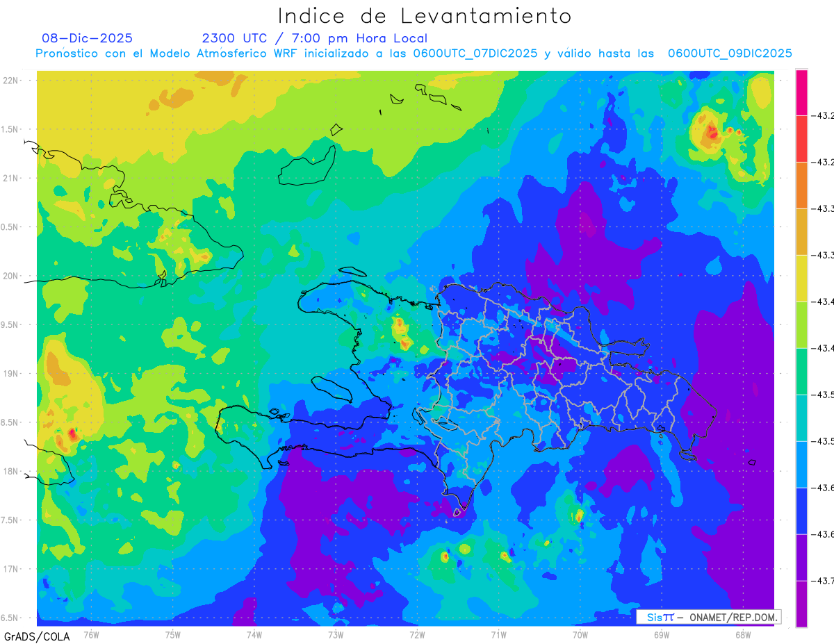The image size is (834, 644).
Task: Click the '0600UTC_07DIC2025' initialization time
Action: (475, 53)
